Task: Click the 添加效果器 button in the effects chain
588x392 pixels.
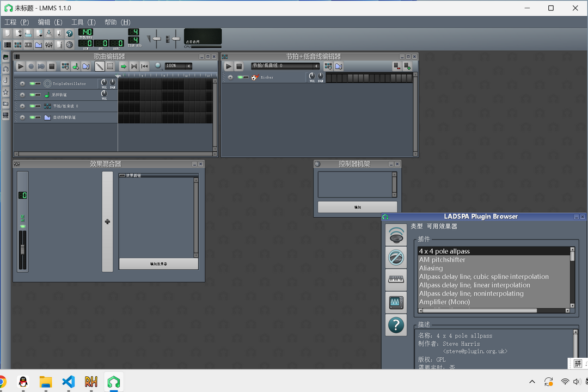Action: [158, 264]
